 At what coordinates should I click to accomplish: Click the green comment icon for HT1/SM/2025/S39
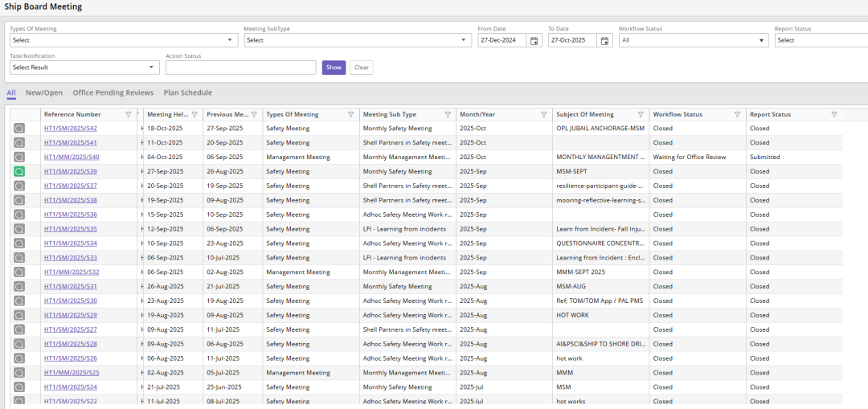point(19,171)
